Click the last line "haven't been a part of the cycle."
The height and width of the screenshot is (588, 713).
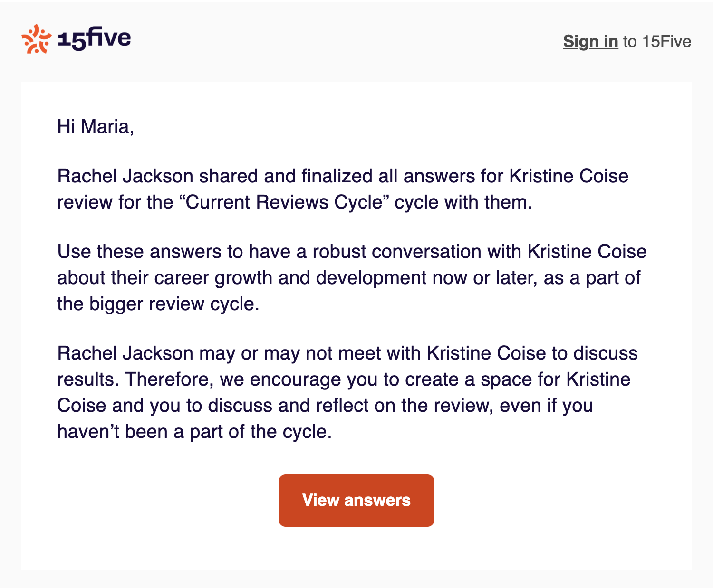tap(194, 432)
